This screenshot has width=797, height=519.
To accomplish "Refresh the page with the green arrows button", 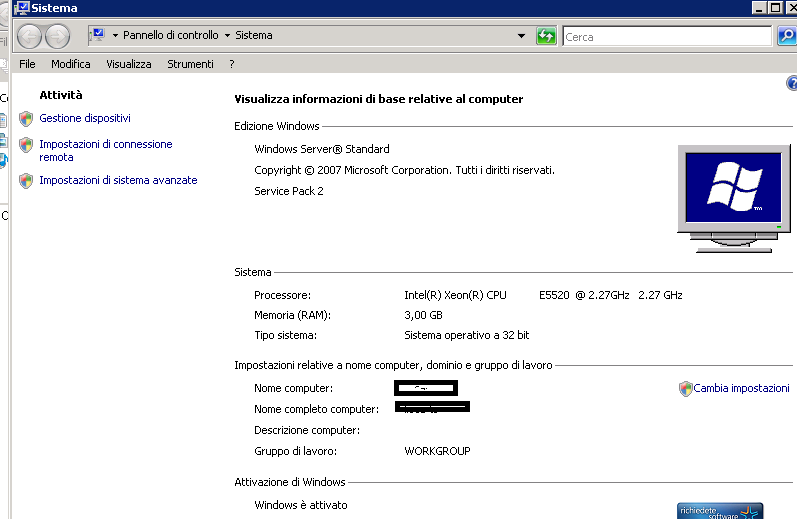I will [x=546, y=36].
